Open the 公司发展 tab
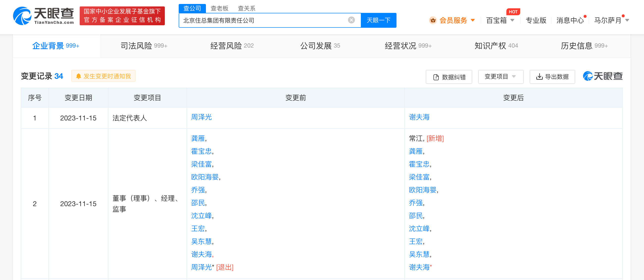The image size is (644, 280). [x=320, y=46]
